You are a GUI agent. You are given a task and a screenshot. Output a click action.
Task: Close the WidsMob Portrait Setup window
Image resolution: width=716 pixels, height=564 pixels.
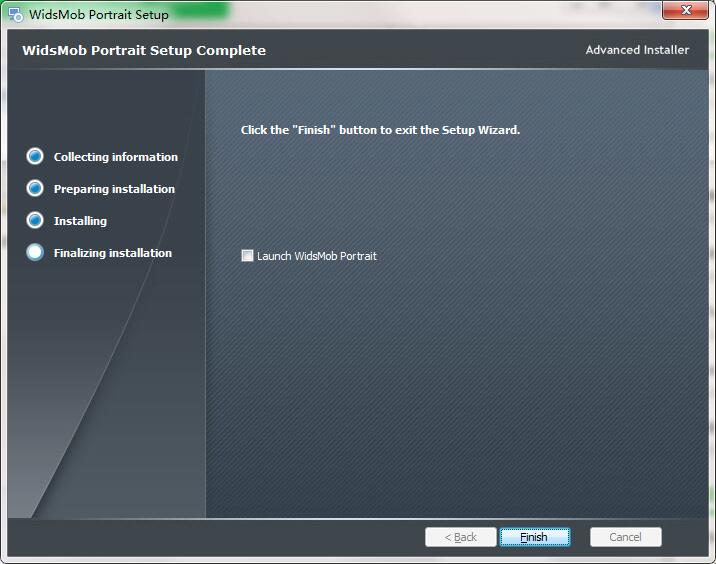685,10
